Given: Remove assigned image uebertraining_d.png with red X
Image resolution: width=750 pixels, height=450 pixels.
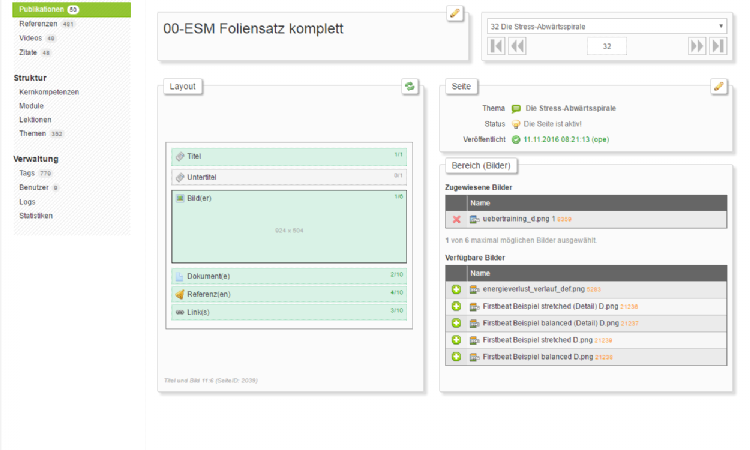Looking at the screenshot, I should [456, 218].
